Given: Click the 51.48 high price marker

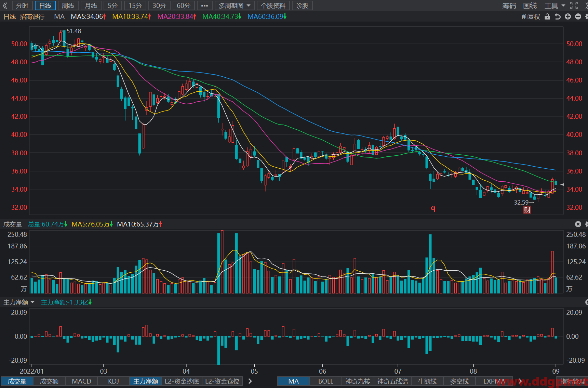Looking at the screenshot, I should point(71,31).
